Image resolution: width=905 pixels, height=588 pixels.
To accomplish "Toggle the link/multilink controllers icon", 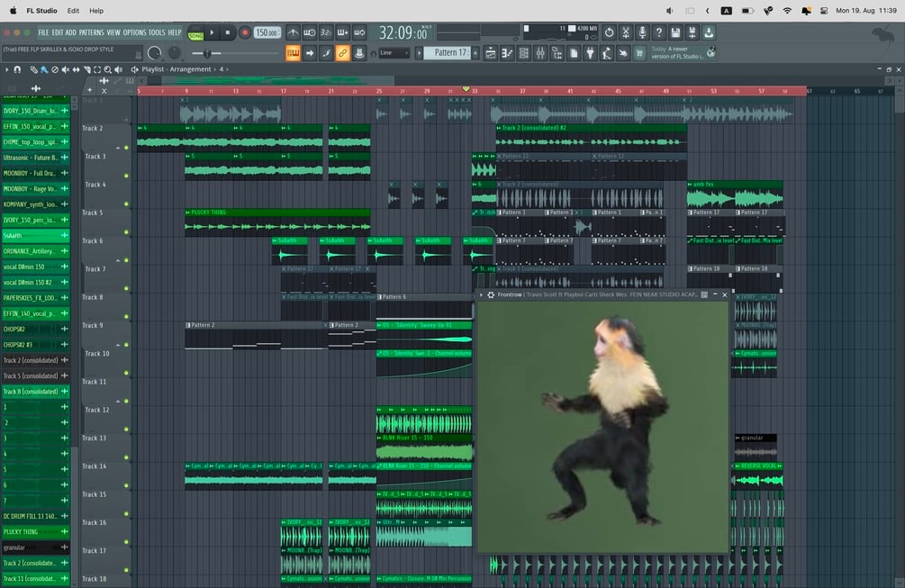I will [x=342, y=53].
